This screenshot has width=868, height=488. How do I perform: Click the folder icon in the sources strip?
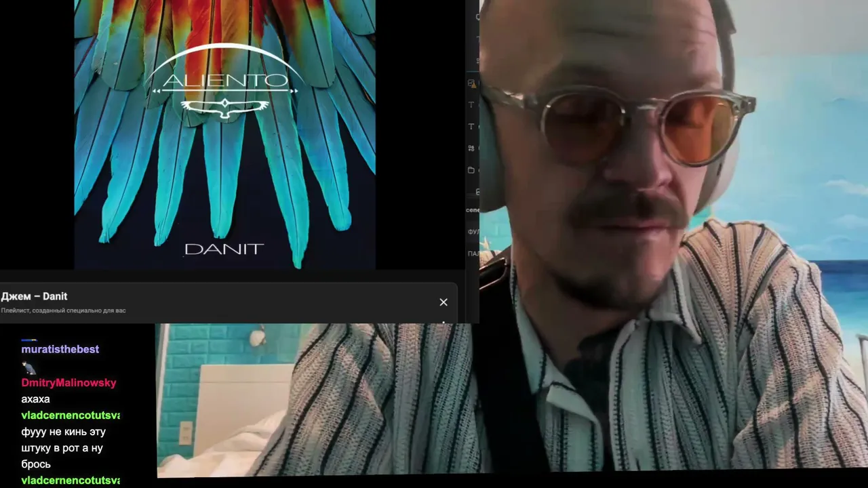click(x=471, y=170)
